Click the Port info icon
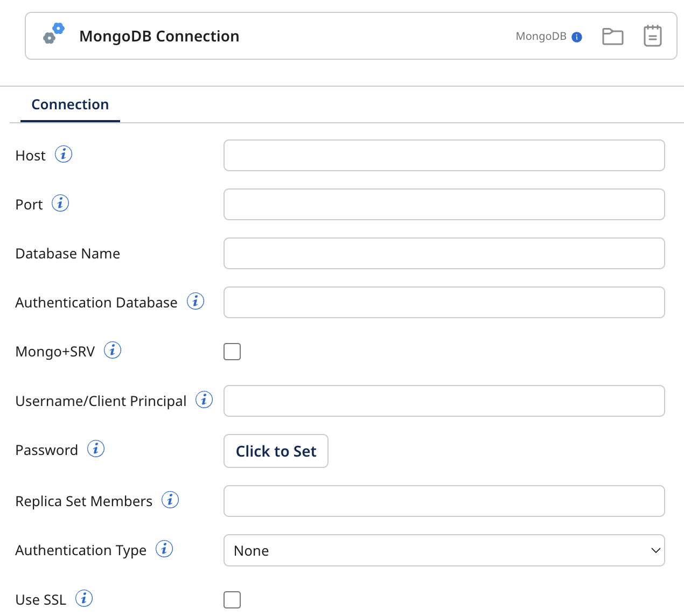This screenshot has height=616, width=684. coord(60,203)
